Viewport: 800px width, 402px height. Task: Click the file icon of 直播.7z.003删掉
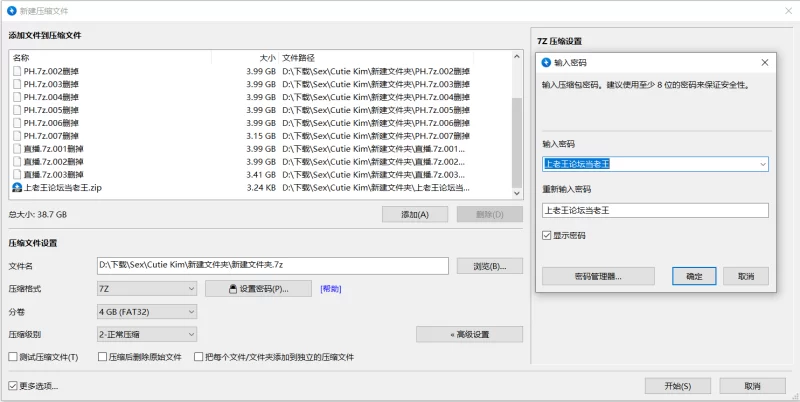(17, 174)
